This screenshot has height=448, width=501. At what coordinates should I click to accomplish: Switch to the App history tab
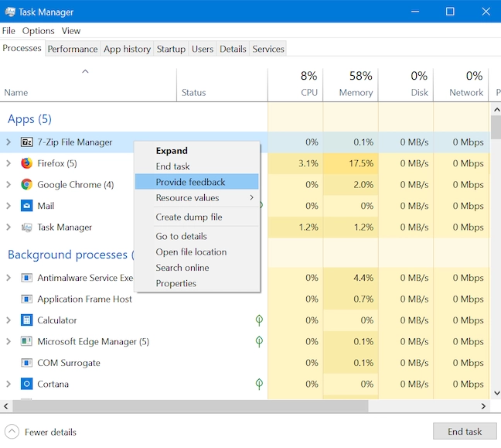(x=127, y=49)
